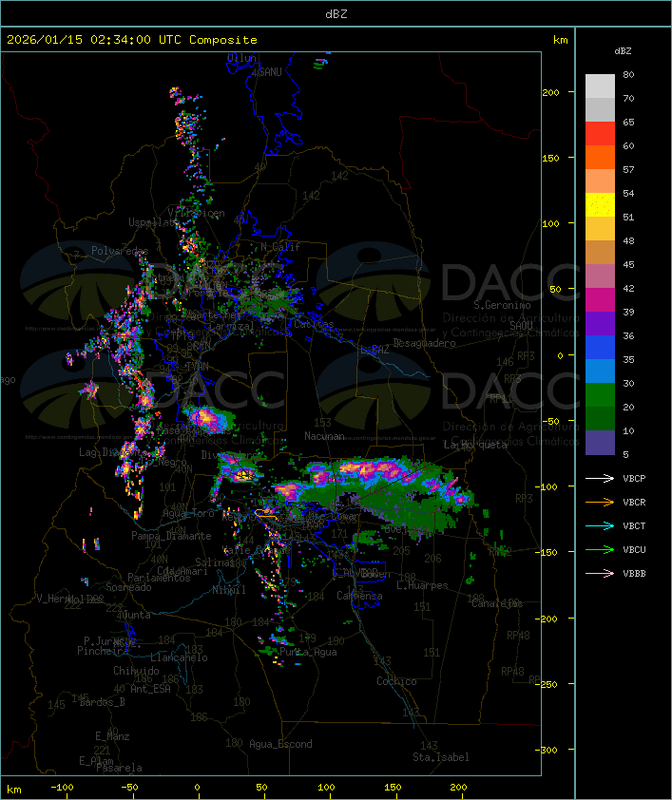The width and height of the screenshot is (672, 800).
Task: Click the 'Parlamentos' map label
Action: coord(159,578)
